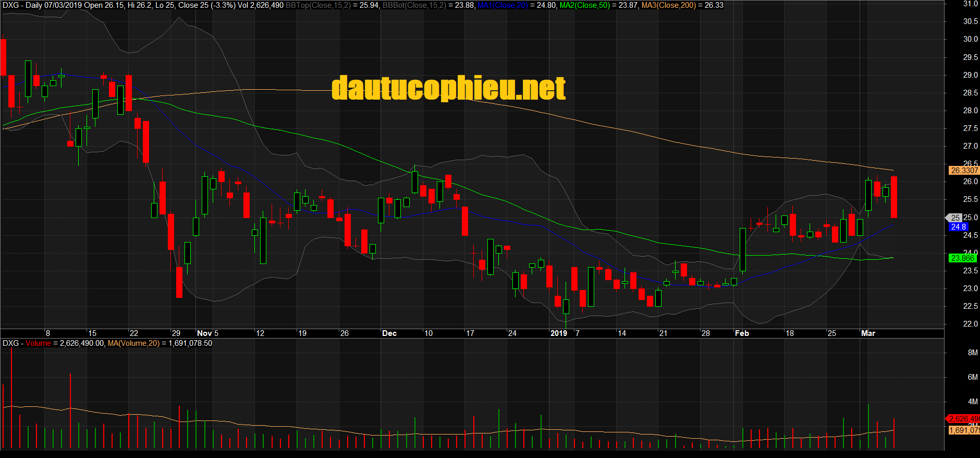Click 31.0 on the price axis
Image resolution: width=980 pixels, height=458 pixels.
click(970, 4)
